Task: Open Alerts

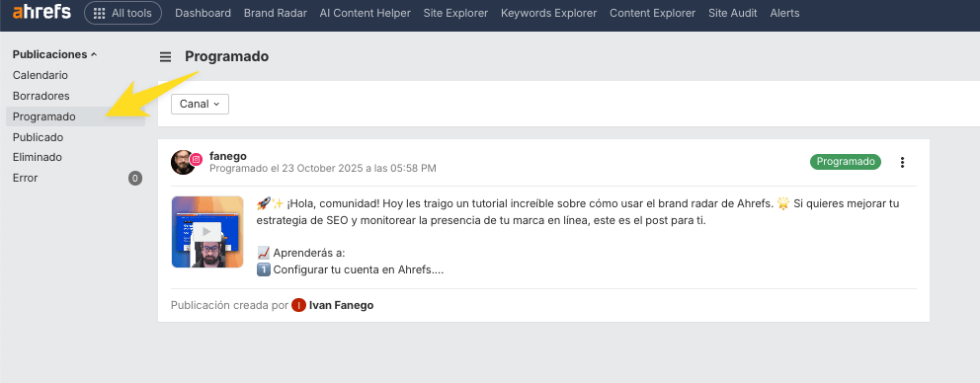Action: (784, 13)
